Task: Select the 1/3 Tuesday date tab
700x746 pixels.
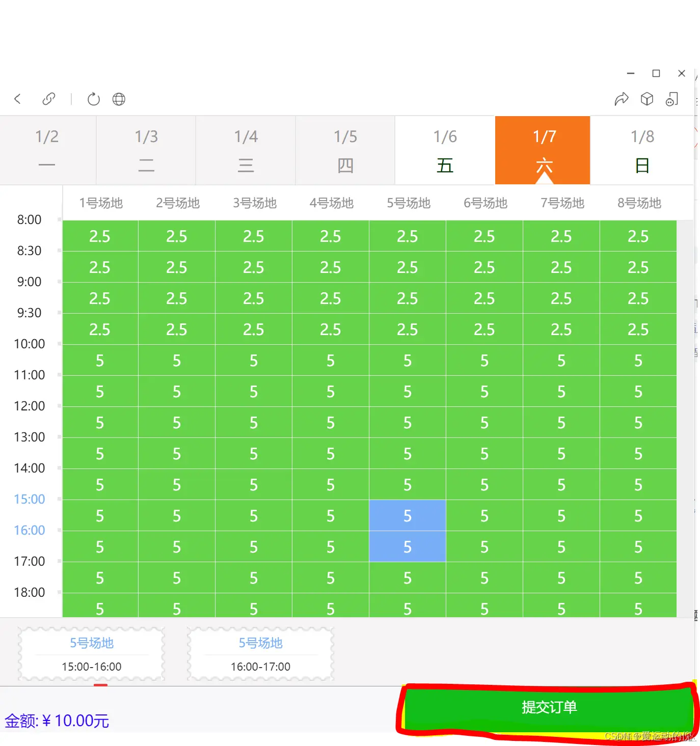Action: [x=146, y=150]
